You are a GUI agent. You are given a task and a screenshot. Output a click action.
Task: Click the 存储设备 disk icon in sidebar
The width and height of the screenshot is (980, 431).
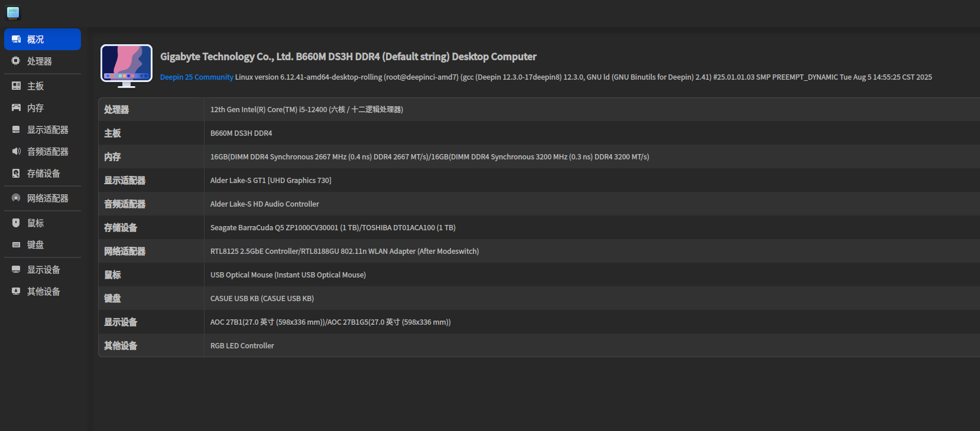(16, 174)
